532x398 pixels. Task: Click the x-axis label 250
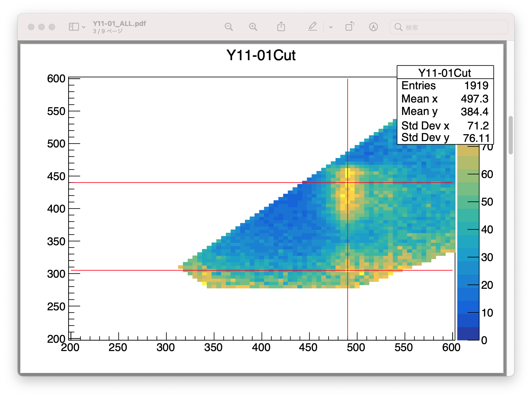pyautogui.click(x=118, y=347)
